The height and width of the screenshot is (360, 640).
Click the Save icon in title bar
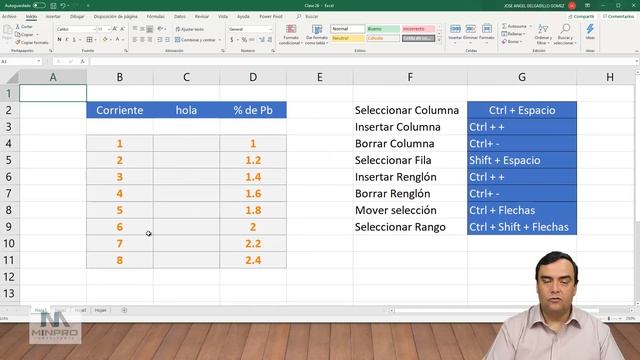[x=53, y=6]
